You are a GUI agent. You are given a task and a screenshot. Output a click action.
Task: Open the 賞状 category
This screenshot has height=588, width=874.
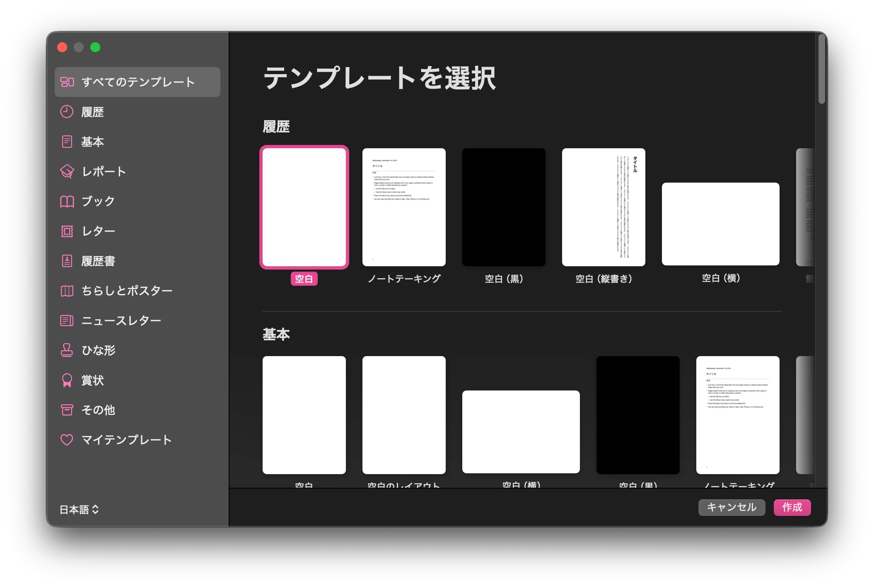click(x=138, y=380)
